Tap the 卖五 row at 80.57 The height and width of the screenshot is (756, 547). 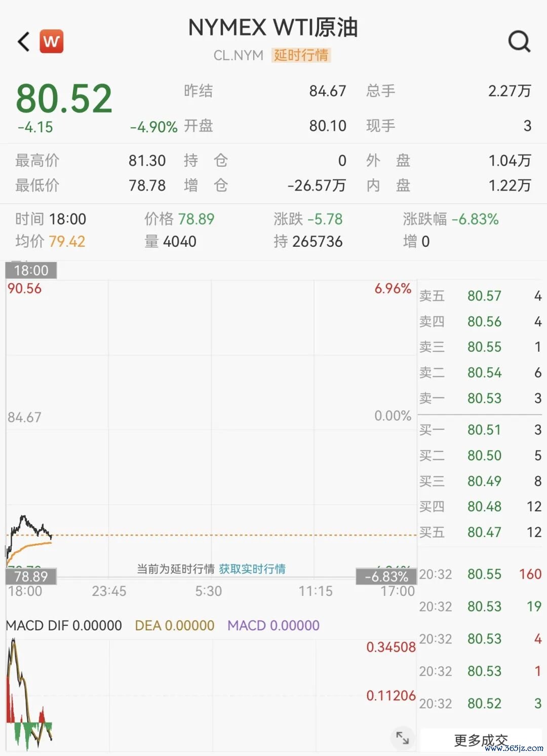click(480, 296)
